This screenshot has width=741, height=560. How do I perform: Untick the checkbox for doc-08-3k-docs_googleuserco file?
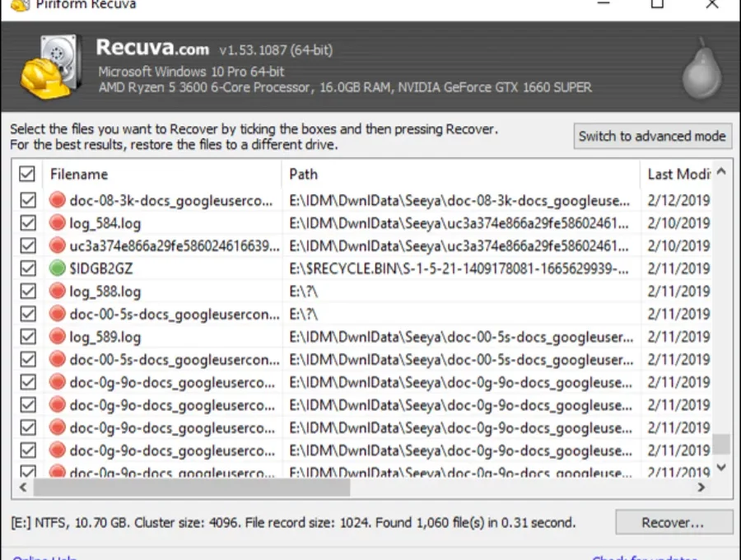28,200
